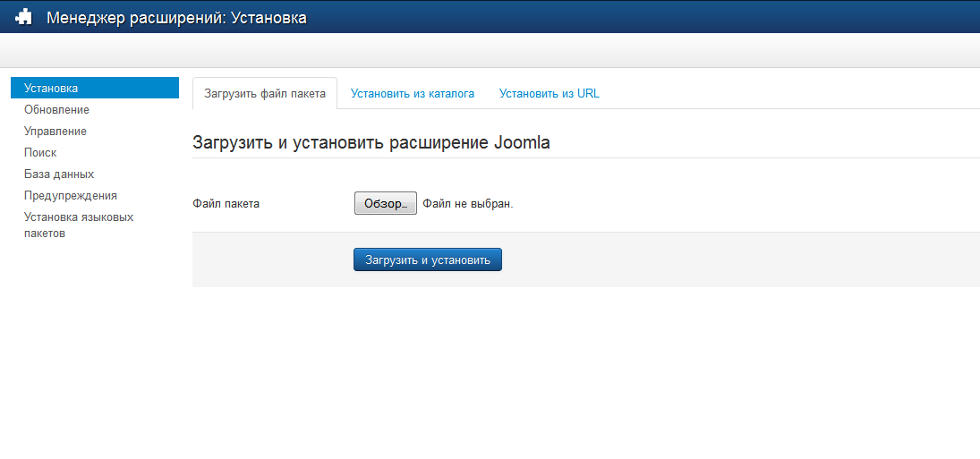Click title 'Менеджер расширений: Установка'
The height and width of the screenshot is (459, 980).
[x=177, y=18]
